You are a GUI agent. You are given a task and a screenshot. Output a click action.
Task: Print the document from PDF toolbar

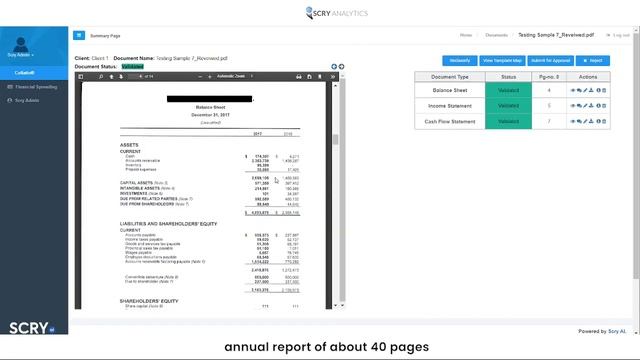[299, 77]
